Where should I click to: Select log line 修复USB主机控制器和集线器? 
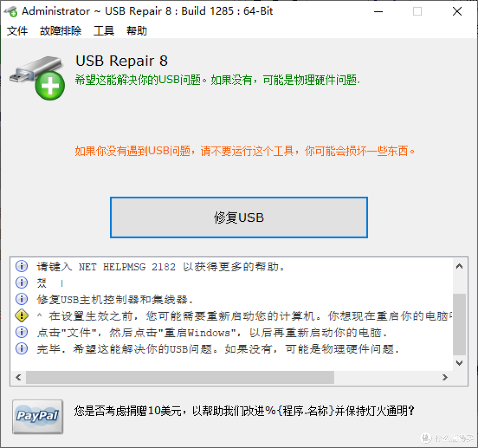115,300
